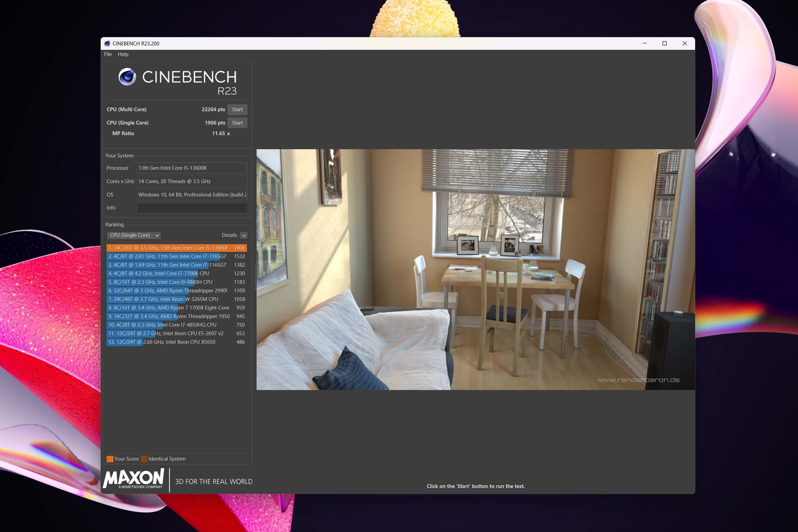Image resolution: width=798 pixels, height=532 pixels.
Task: Click the empty Info input field
Action: click(x=192, y=208)
